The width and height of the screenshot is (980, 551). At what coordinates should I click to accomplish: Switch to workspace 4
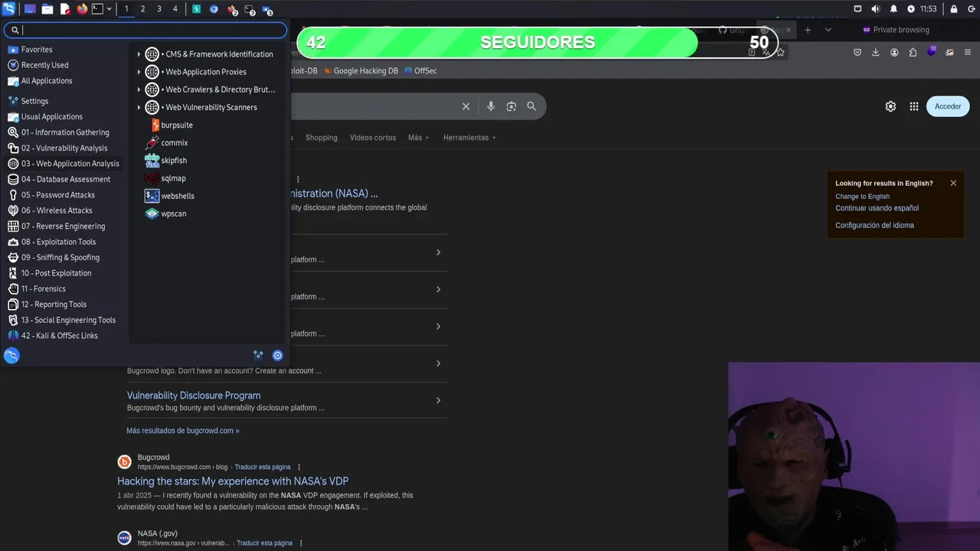point(175,9)
